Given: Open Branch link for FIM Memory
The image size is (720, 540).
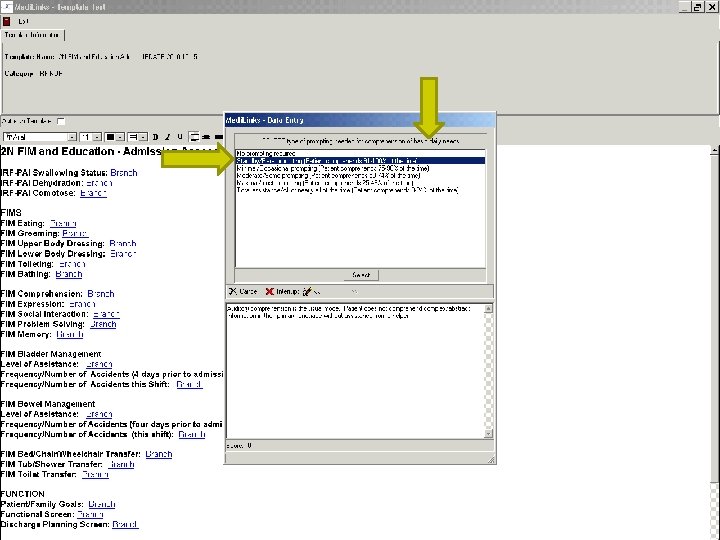Looking at the screenshot, I should point(70,334).
